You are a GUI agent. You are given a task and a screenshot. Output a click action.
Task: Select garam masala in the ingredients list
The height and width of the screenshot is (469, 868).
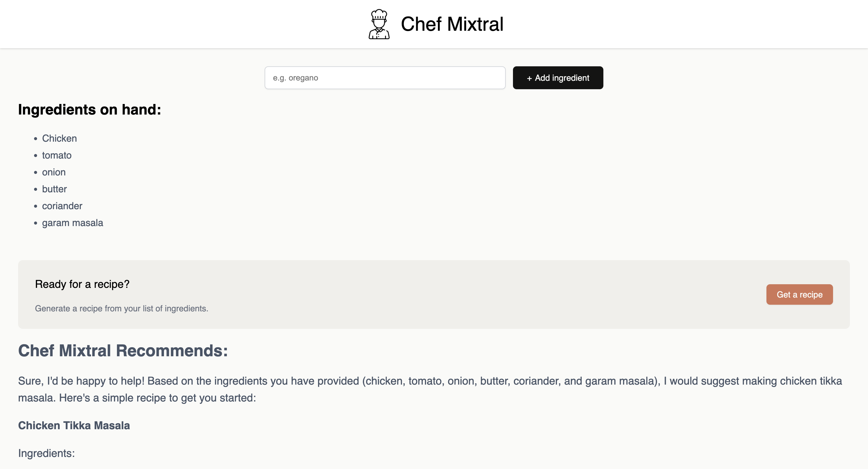tap(72, 223)
